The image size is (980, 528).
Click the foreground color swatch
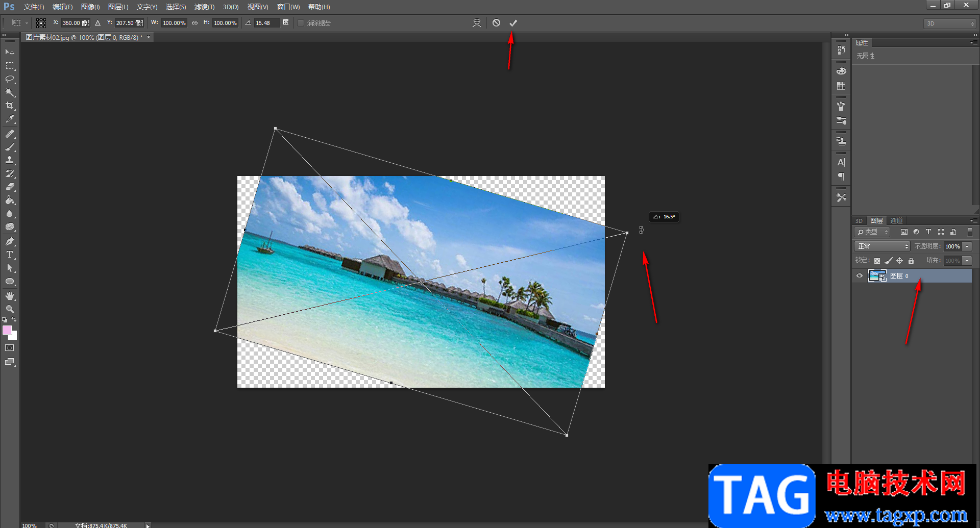click(7, 331)
